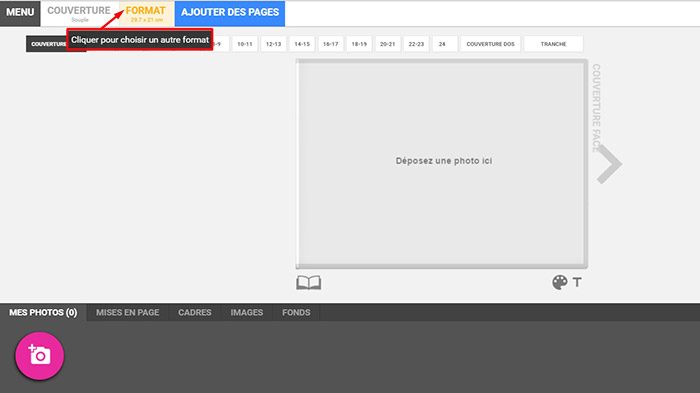Screen dimensions: 700x393
Task: Click the T text tool icon
Action: 577,282
